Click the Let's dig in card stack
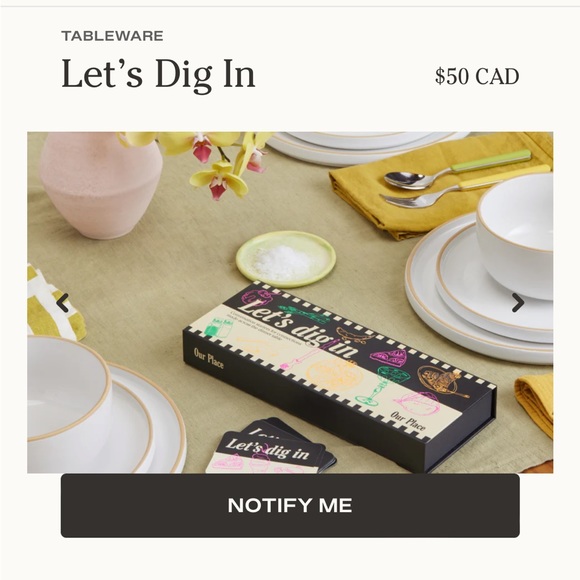The width and height of the screenshot is (580, 580). click(270, 448)
